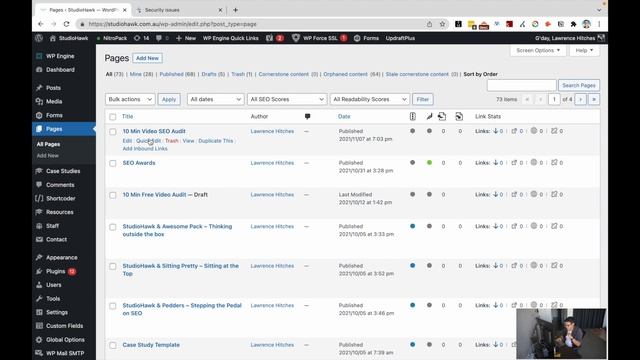Go to next page of results
Image resolution: width=640 pixels, height=360 pixels.
pos(580,99)
